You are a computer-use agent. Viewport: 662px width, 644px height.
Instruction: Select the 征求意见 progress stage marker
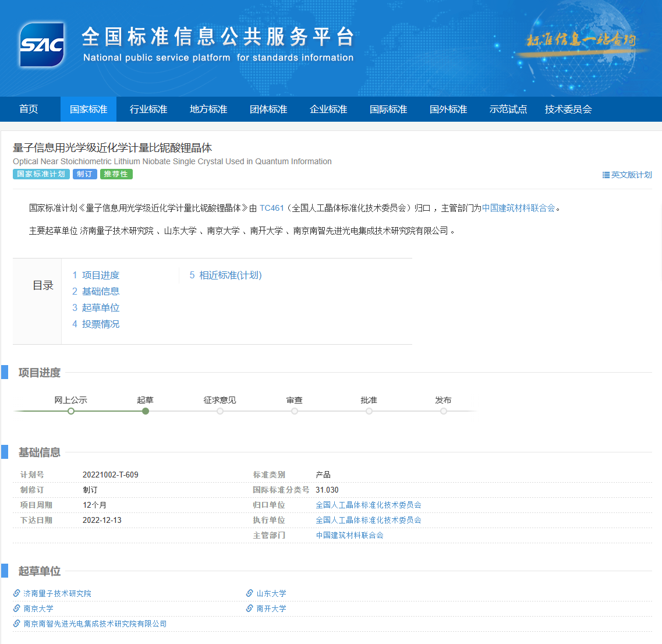220,411
